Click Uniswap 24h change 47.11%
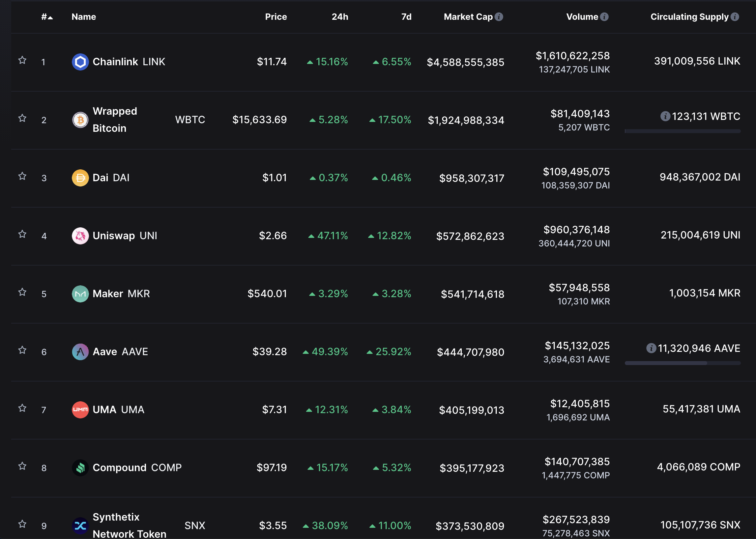 328,236
